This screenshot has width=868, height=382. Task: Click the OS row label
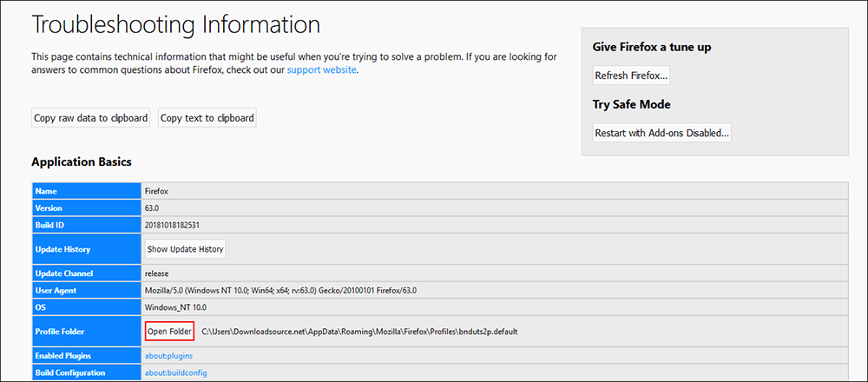pos(87,306)
